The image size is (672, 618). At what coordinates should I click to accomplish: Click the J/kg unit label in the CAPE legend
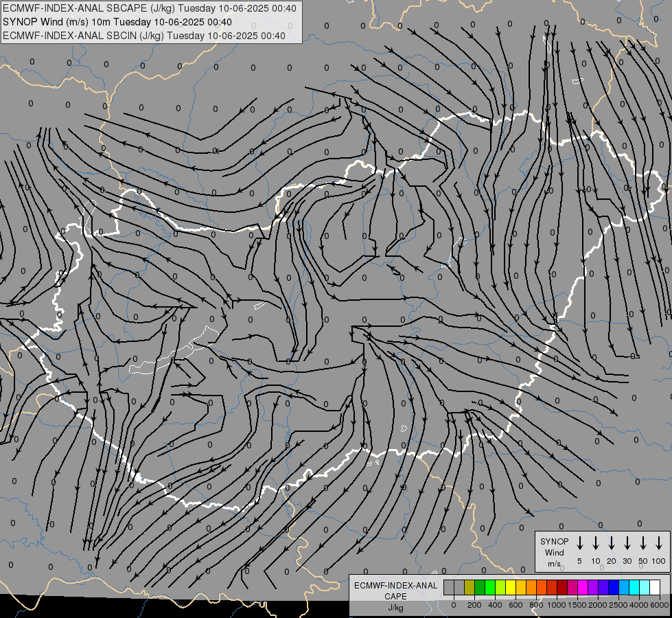[x=395, y=608]
